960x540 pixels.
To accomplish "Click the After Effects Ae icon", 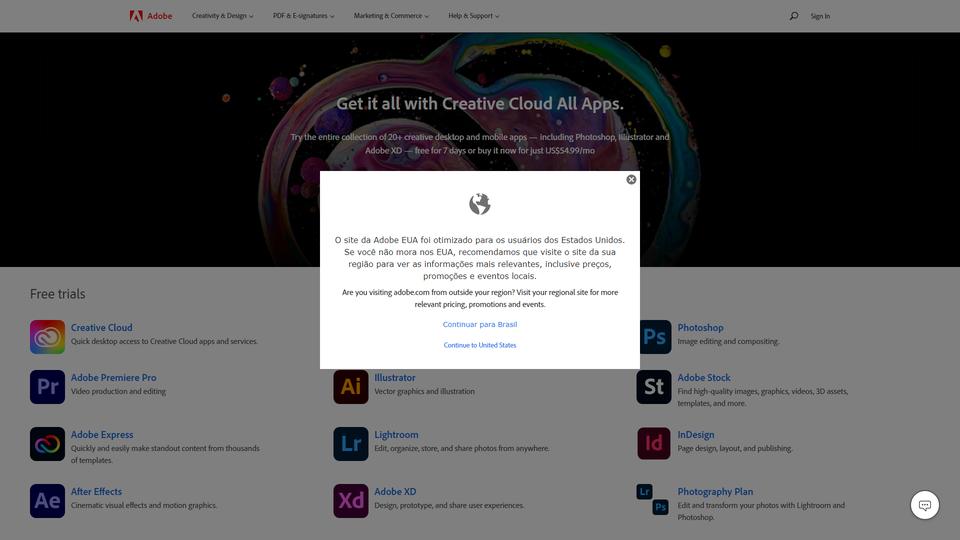I will (47, 501).
